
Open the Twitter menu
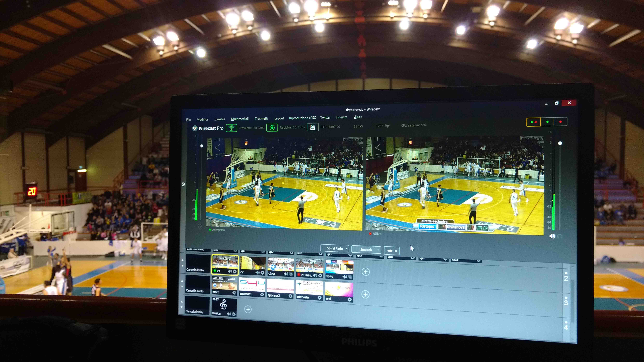(x=325, y=117)
